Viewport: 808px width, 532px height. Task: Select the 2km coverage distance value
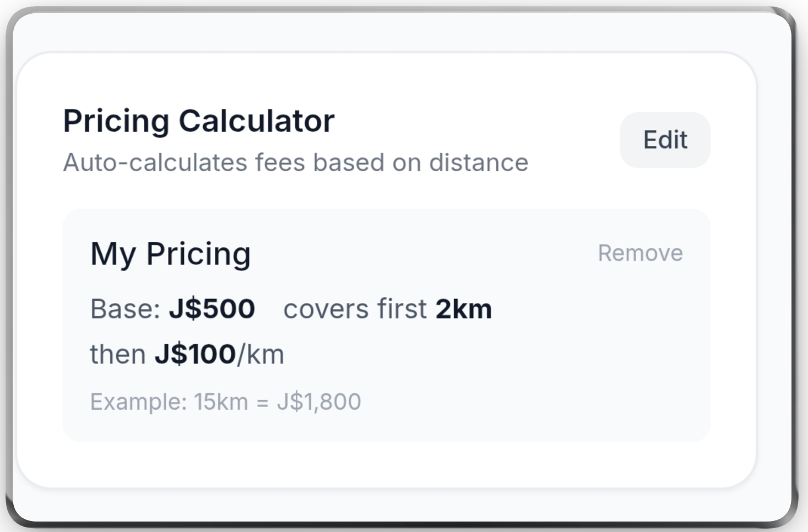coord(464,309)
